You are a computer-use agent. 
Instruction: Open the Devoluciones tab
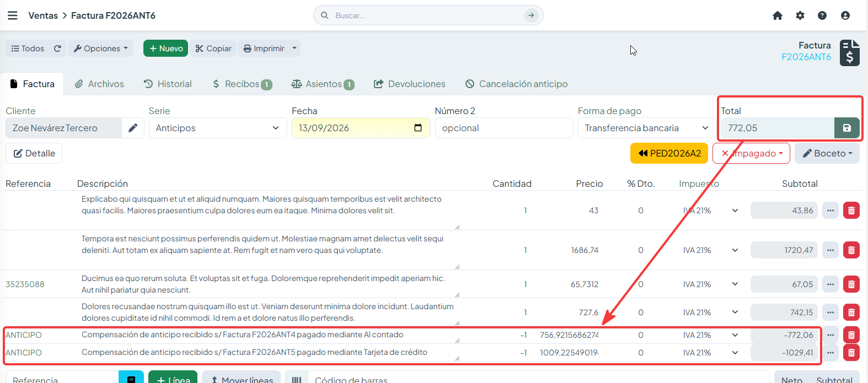(410, 84)
